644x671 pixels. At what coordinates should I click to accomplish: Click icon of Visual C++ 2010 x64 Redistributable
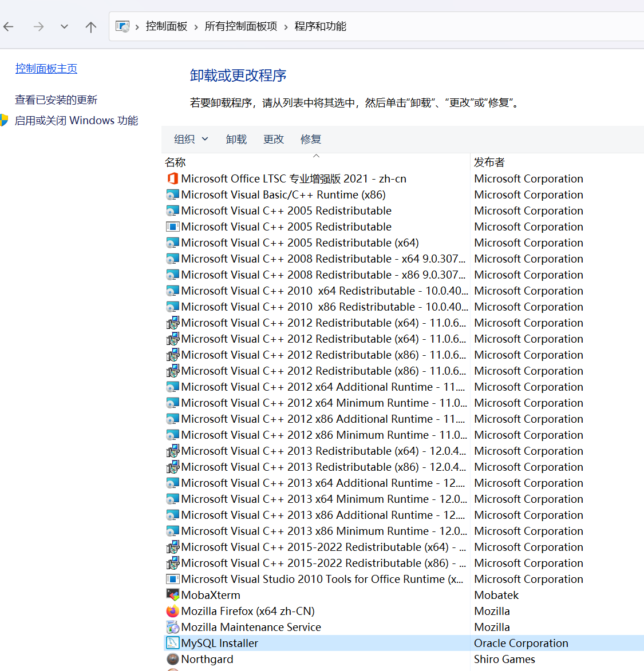point(172,291)
